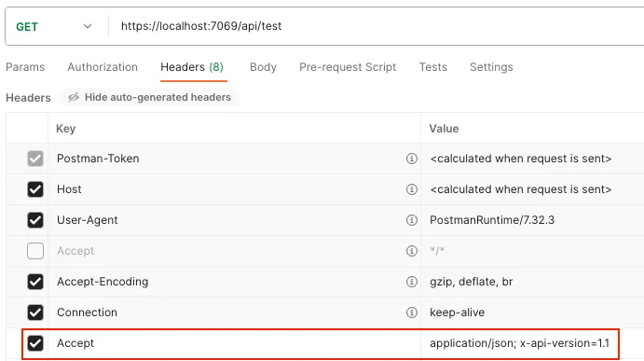Select the Postman-Token key cell
This screenshot has height=361, width=644.
[x=234, y=159]
